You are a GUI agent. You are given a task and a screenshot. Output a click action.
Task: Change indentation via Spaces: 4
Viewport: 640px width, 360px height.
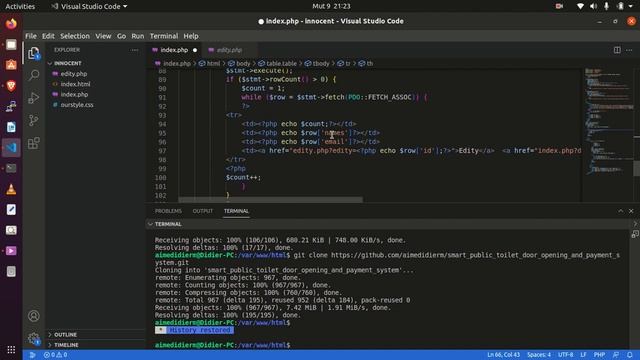click(539, 355)
